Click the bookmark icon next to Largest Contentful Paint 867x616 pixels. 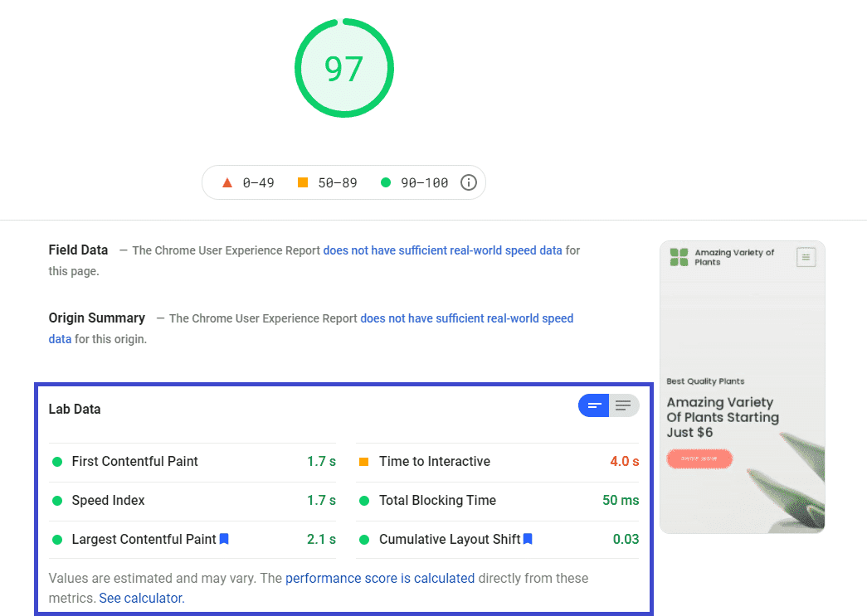224,539
